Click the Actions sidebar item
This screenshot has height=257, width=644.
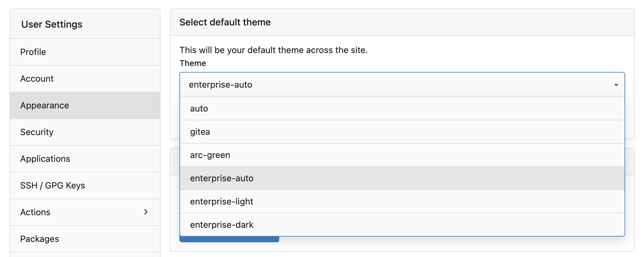point(35,212)
